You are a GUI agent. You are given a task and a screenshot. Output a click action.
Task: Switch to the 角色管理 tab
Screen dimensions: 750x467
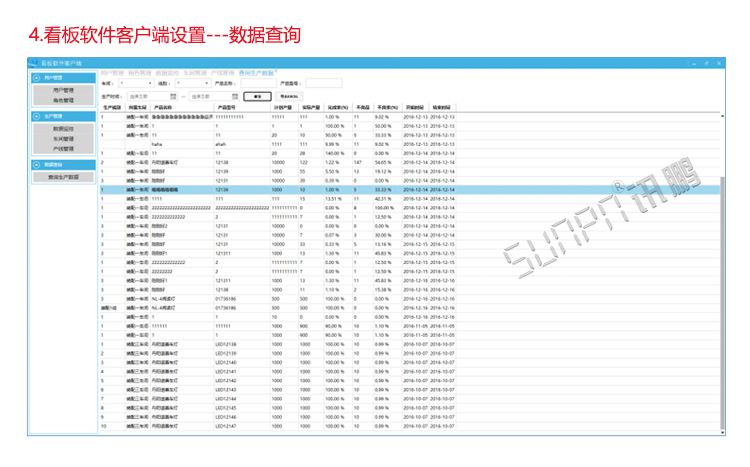[139, 73]
